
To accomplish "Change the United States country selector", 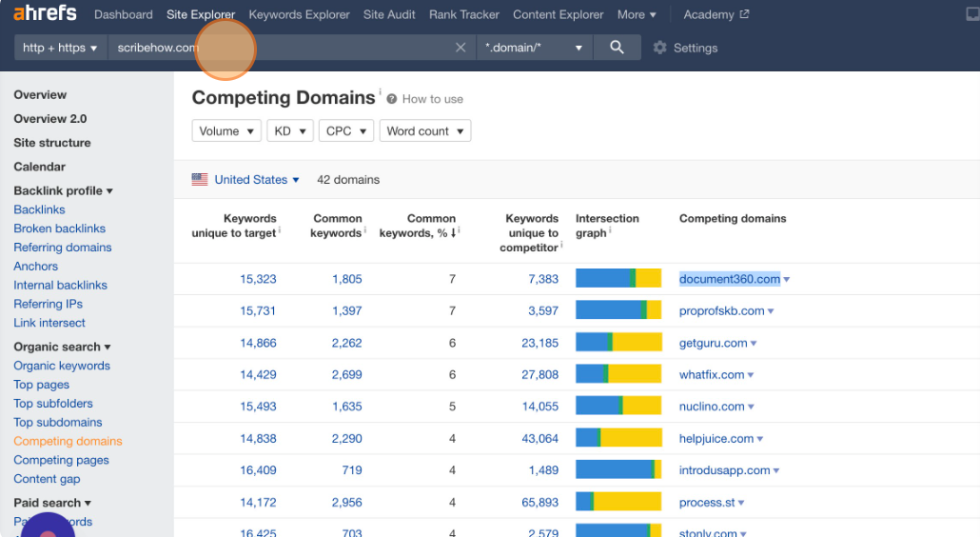I will coord(257,179).
